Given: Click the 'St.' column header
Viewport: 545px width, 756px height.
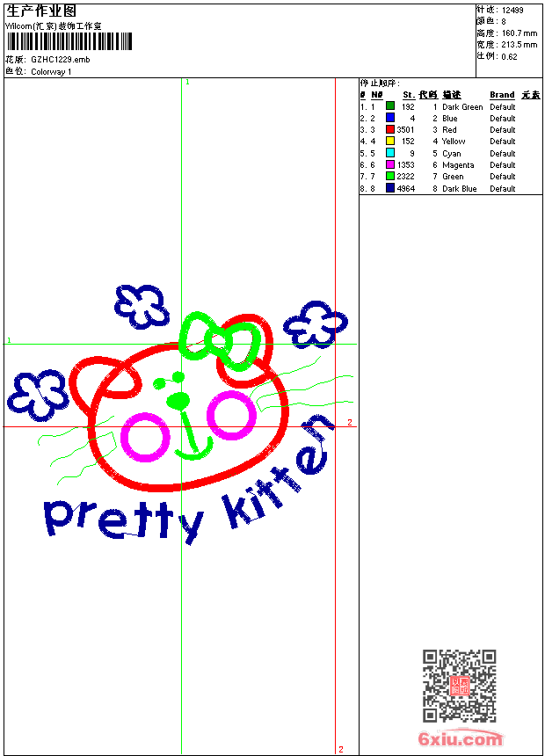Looking at the screenshot, I should (x=409, y=95).
